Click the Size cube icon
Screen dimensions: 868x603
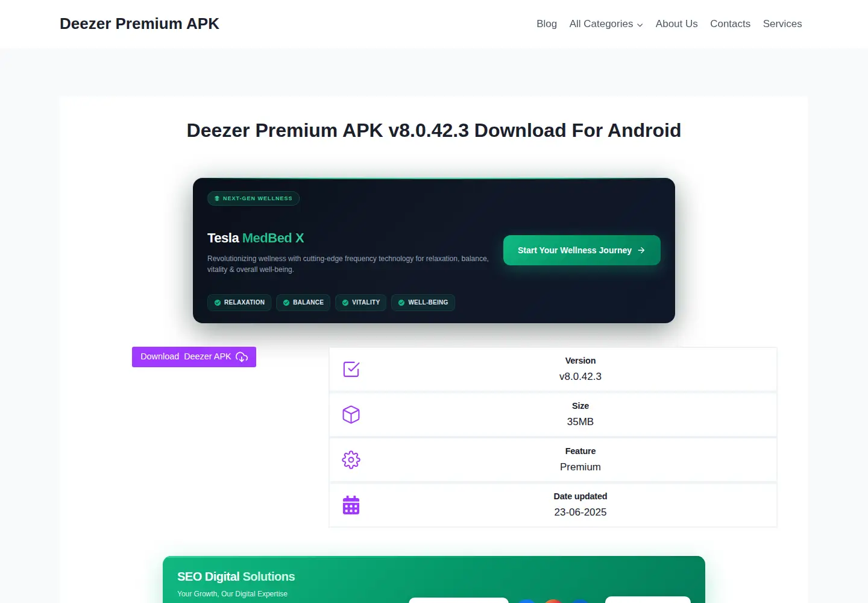coord(351,414)
